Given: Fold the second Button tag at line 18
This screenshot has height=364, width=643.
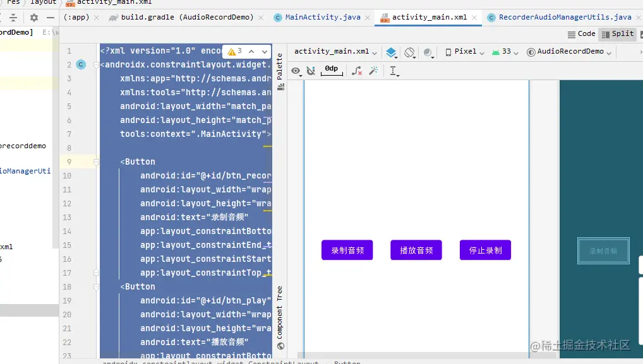Looking at the screenshot, I should (x=96, y=287).
